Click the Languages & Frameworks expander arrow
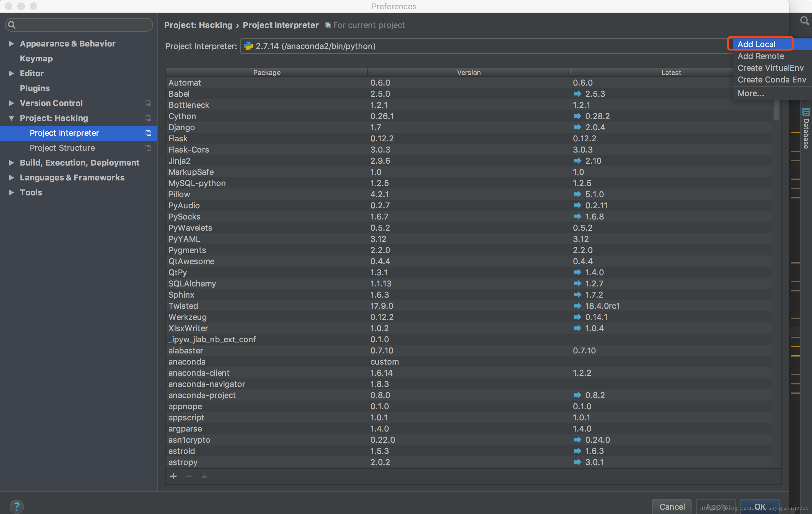 [11, 177]
